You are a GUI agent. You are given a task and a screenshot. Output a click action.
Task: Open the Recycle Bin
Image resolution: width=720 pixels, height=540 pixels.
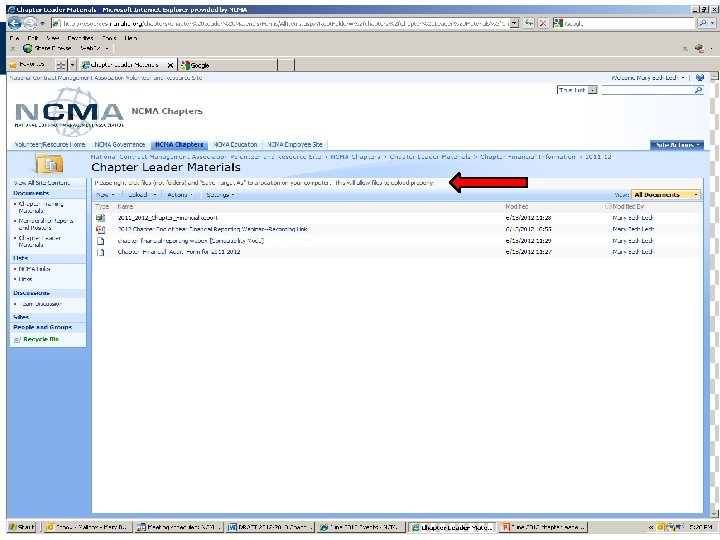[x=41, y=339]
